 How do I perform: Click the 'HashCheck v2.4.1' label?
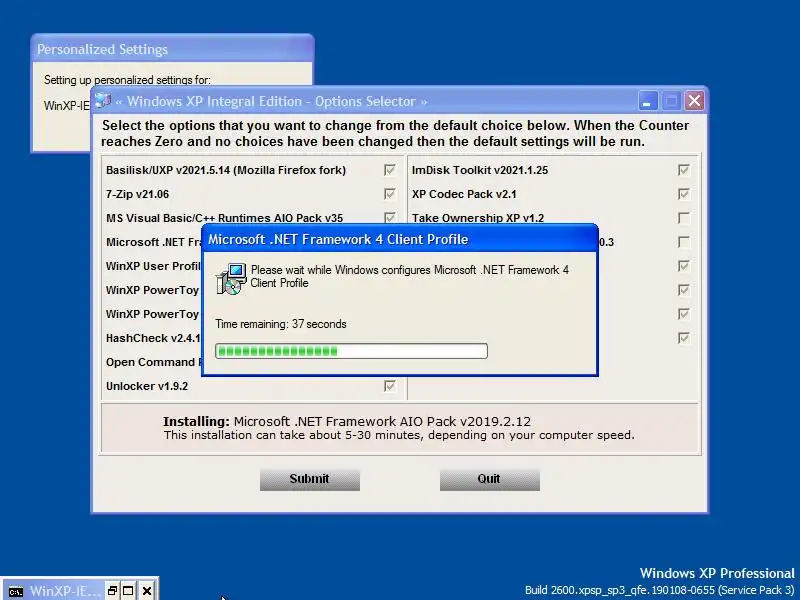153,338
